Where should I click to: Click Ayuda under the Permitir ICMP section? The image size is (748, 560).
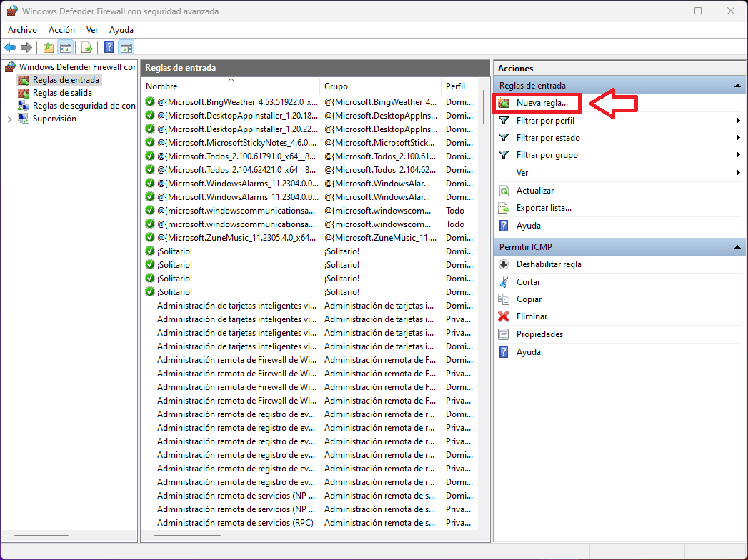pos(528,352)
